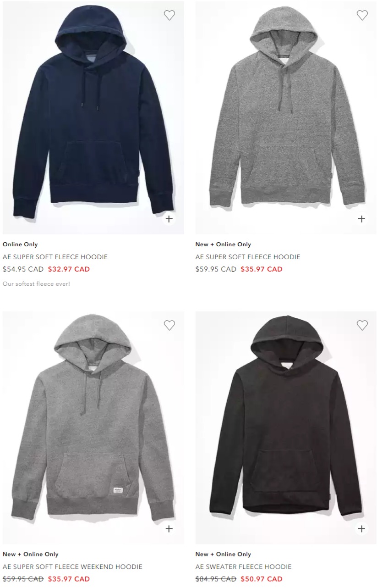Favorite the light gray Super Soft Fleece Hoodie
This screenshot has width=377, height=588.
[x=362, y=15]
